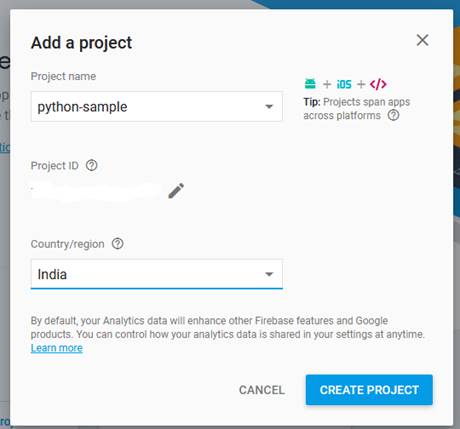
Task: Click into python-sample project name field
Action: pyautogui.click(x=157, y=107)
